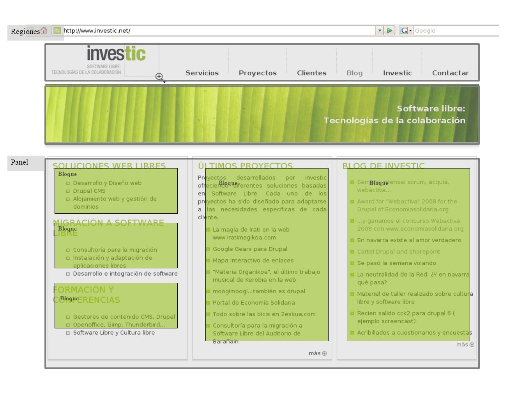Open Openoffice, Gimp, Thunderbird link

119,325
